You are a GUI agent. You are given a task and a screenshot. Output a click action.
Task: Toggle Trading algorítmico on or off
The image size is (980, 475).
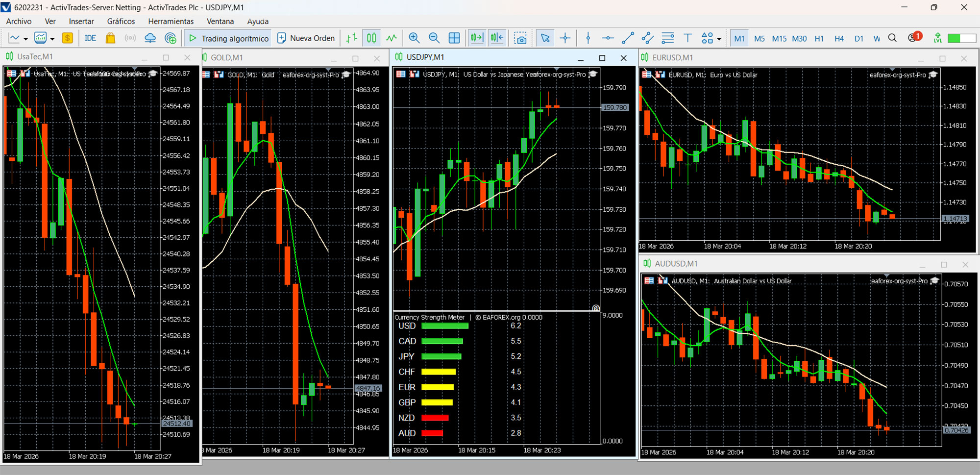coord(228,38)
